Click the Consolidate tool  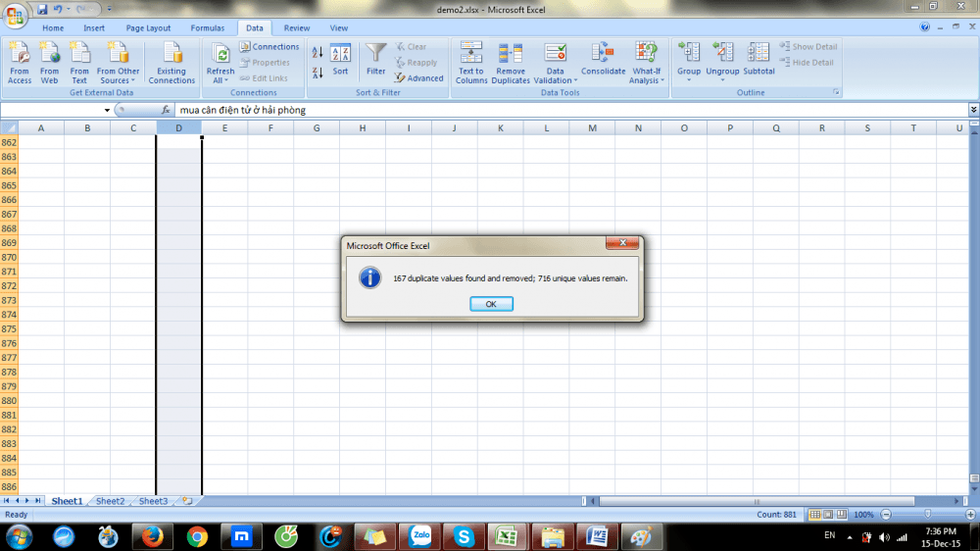click(603, 60)
